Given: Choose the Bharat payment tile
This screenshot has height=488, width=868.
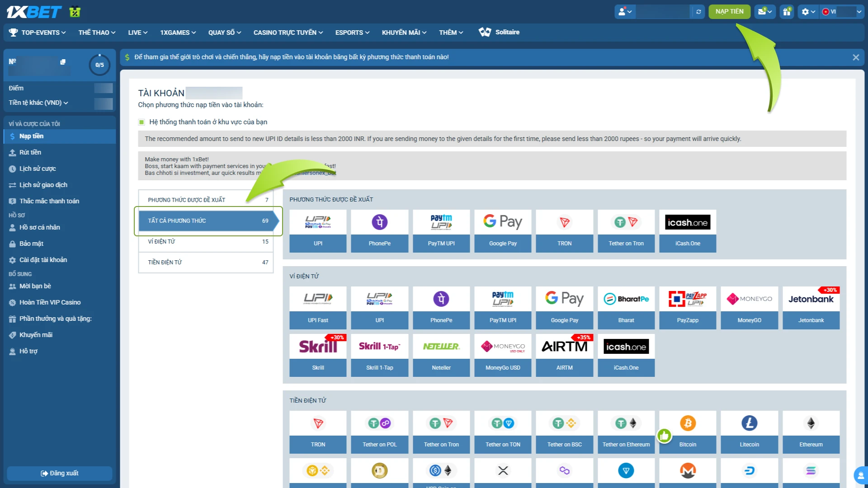Looking at the screenshot, I should (626, 308).
